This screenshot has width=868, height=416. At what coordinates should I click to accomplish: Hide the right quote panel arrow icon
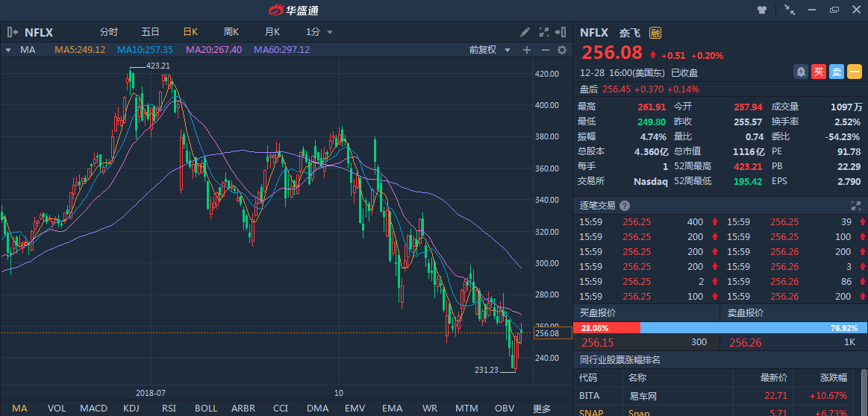pos(561,32)
